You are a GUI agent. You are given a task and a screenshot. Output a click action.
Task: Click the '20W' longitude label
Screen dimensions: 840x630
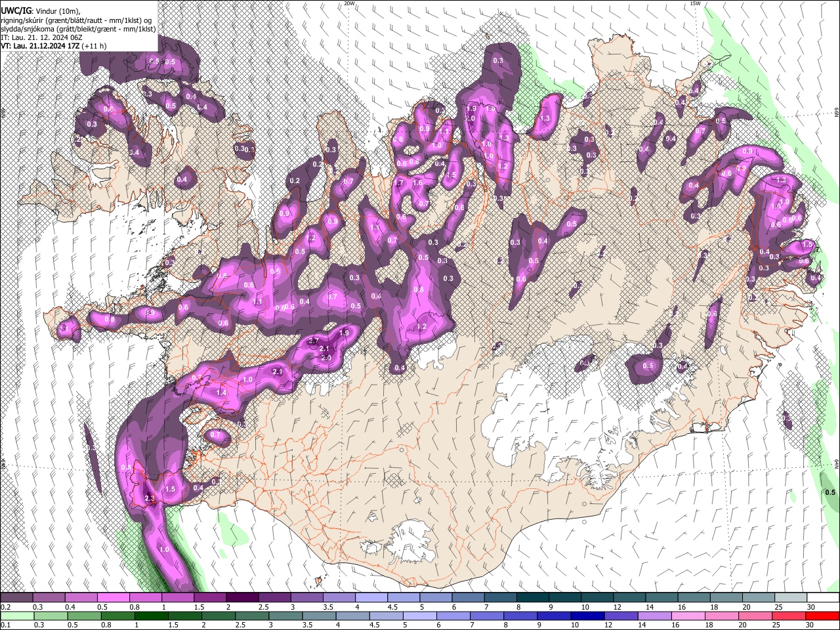350,3
